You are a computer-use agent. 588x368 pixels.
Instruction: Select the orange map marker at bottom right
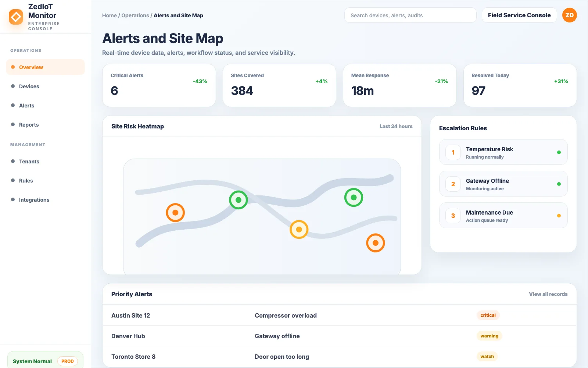[x=375, y=243]
